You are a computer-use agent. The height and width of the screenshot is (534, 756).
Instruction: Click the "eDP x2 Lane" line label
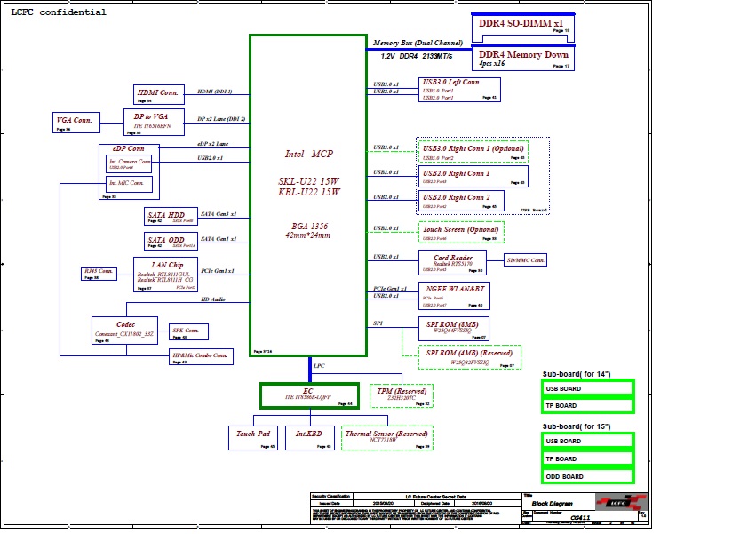[212, 144]
